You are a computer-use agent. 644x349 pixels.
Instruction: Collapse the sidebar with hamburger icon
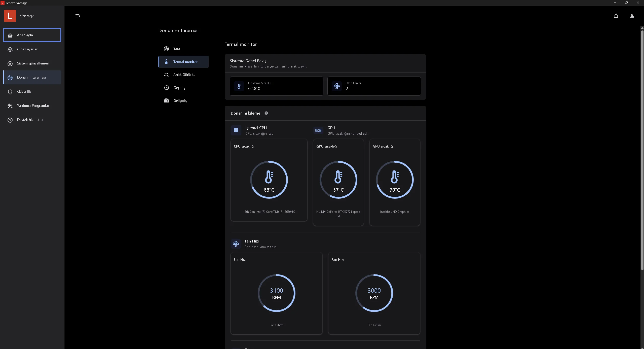[78, 16]
